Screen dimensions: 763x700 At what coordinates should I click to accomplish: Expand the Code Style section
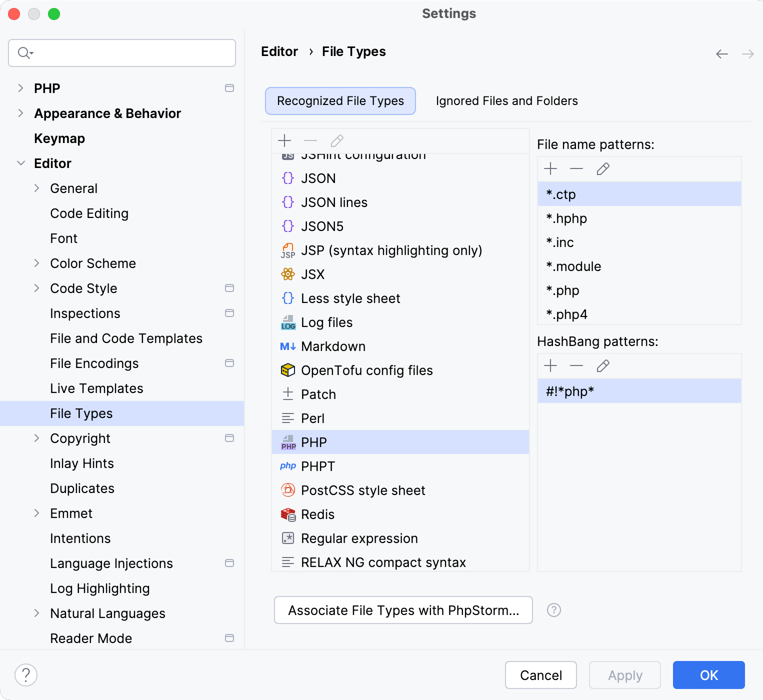pyautogui.click(x=36, y=288)
